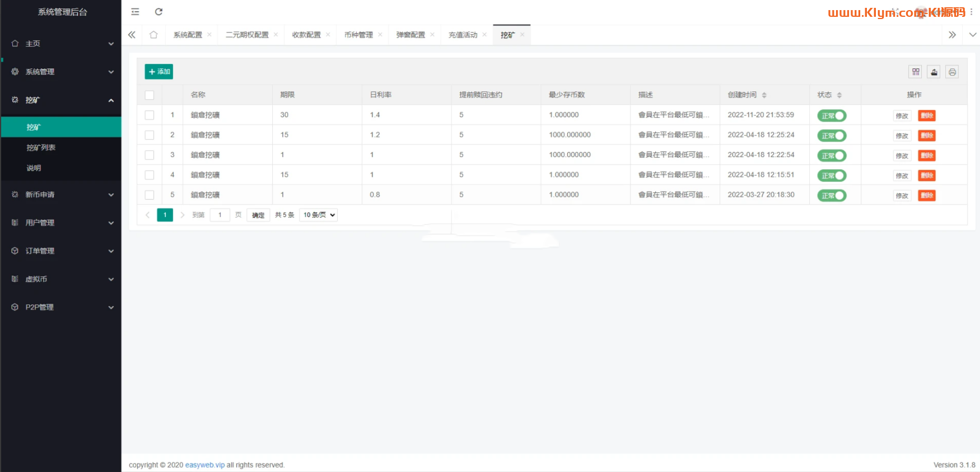The width and height of the screenshot is (980, 472).
Task: Switch to the 充值活动 tab
Action: pyautogui.click(x=463, y=35)
